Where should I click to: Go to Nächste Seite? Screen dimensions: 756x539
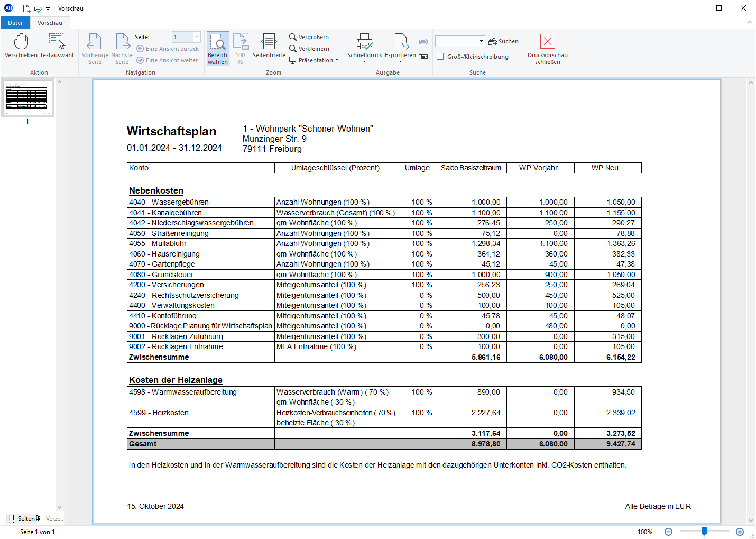[x=122, y=49]
